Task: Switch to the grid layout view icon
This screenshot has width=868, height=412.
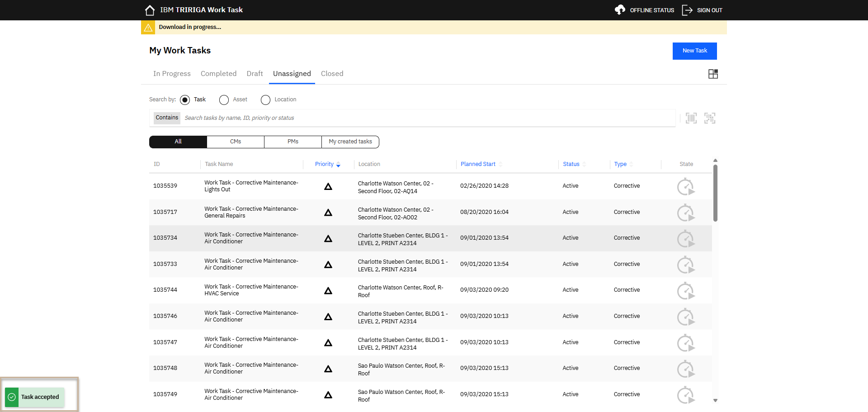Action: (713, 74)
